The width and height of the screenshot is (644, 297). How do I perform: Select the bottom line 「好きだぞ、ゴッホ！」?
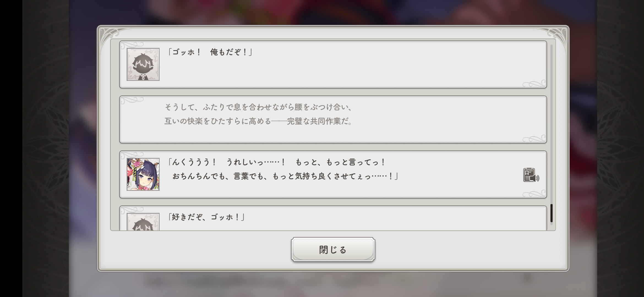pyautogui.click(x=206, y=217)
